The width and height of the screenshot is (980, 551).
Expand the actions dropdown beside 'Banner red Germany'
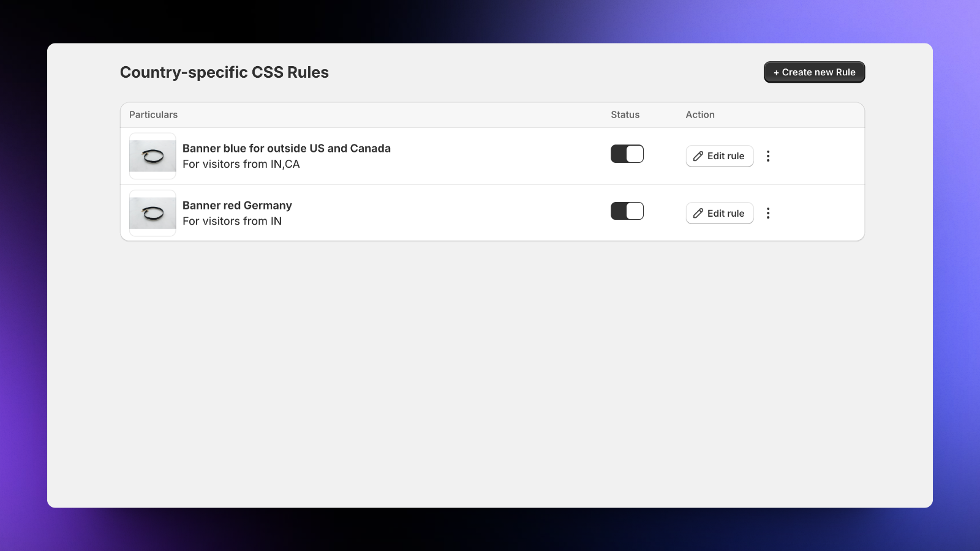(768, 213)
